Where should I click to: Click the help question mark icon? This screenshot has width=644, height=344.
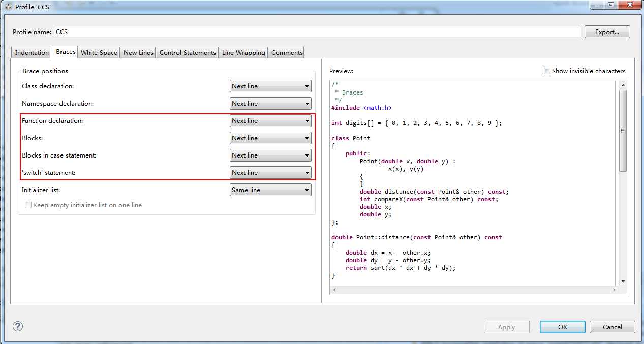point(18,326)
